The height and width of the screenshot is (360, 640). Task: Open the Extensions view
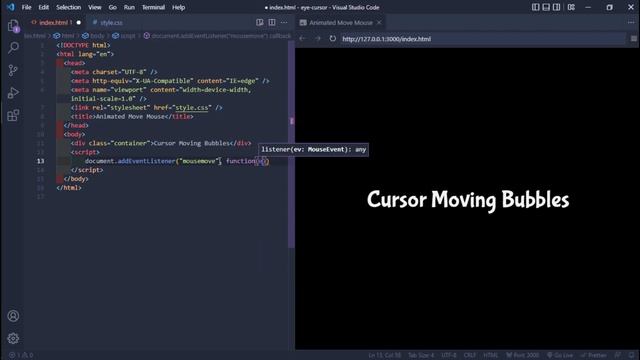click(x=13, y=115)
